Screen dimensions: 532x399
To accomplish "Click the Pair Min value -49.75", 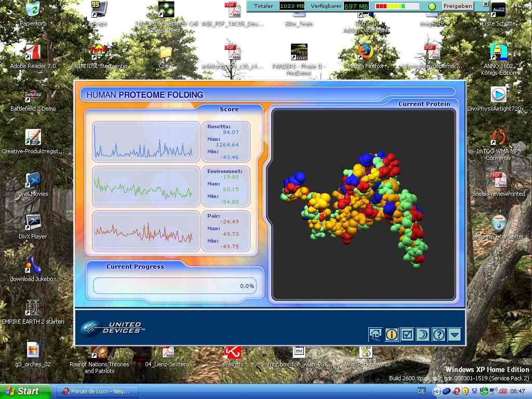I will 229,246.
